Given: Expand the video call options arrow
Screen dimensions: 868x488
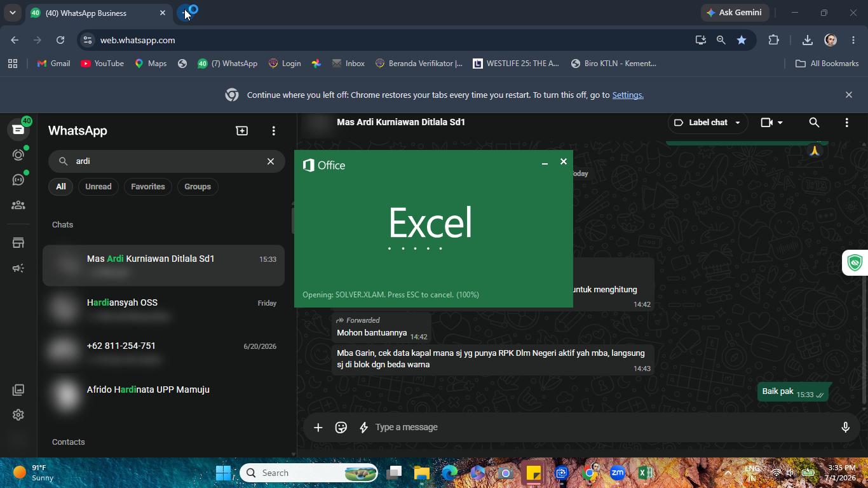Looking at the screenshot, I should (780, 123).
